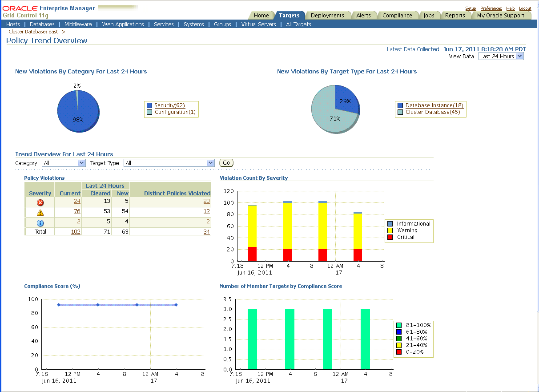The image size is (539, 392).
Task: Click the Informational severity icon
Action: (40, 223)
